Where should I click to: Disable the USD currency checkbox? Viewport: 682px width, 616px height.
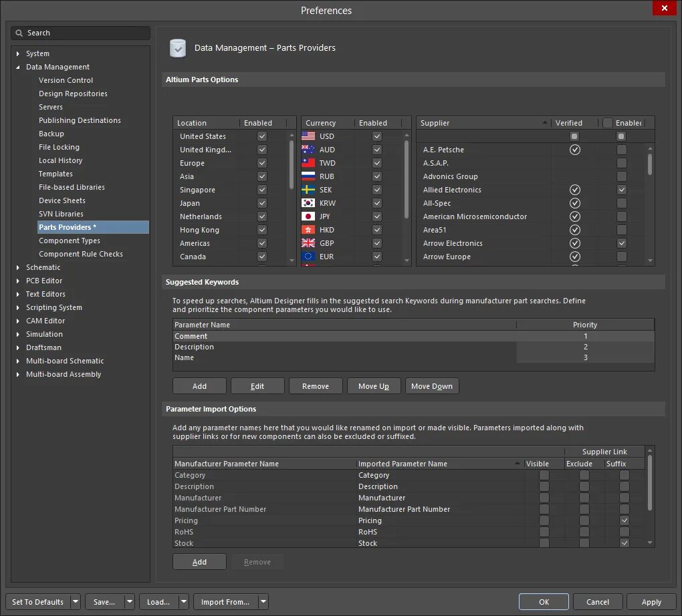coord(377,136)
